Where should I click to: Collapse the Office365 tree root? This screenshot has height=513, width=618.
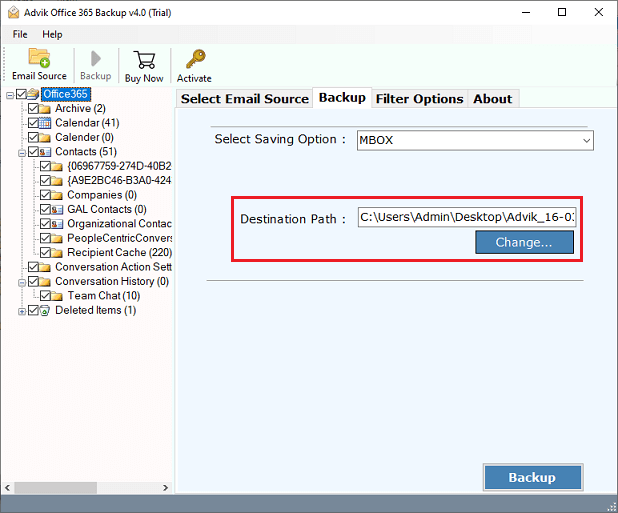pos(10,95)
